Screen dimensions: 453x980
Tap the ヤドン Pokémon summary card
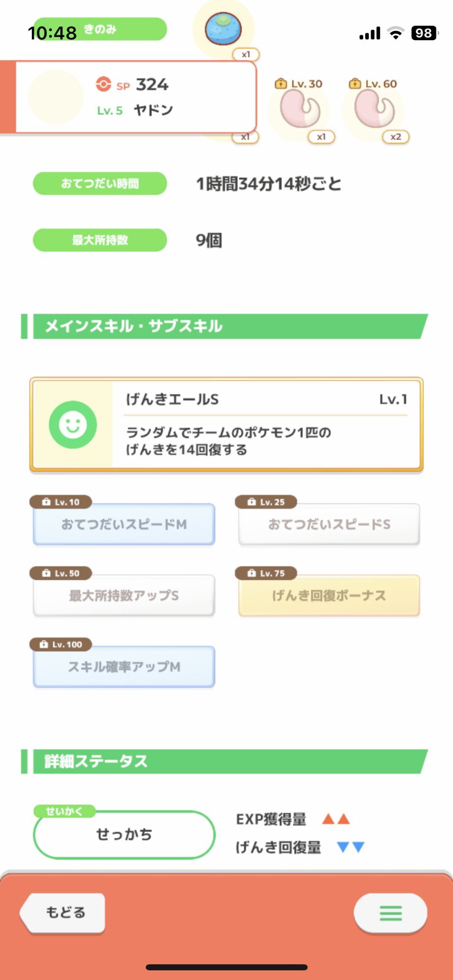click(136, 97)
